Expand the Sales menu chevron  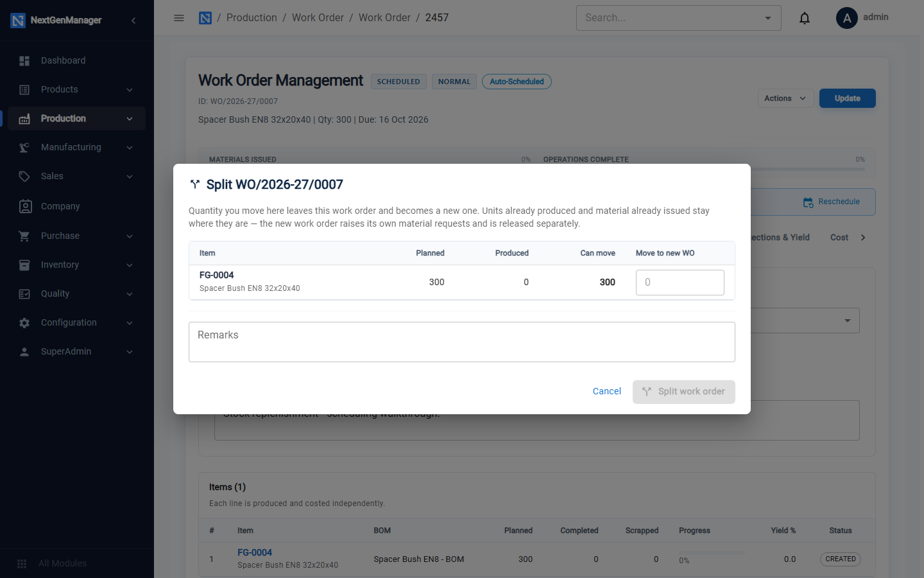(x=130, y=177)
